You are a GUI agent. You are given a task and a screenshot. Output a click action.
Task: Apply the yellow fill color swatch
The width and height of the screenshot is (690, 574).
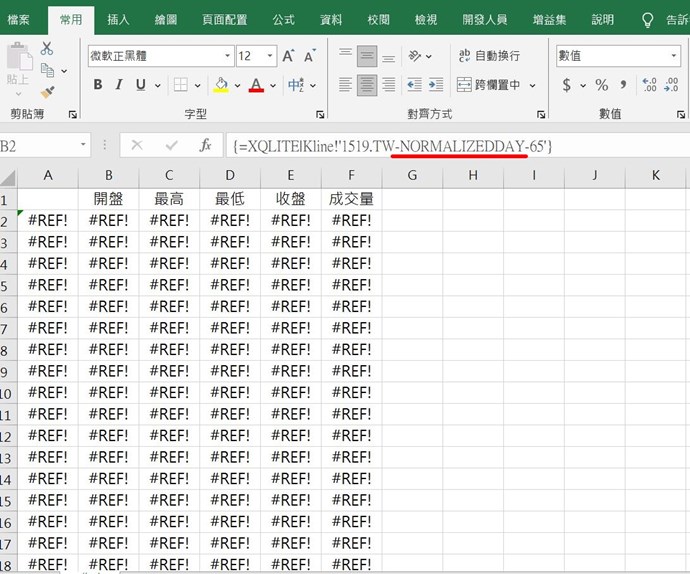(221, 86)
